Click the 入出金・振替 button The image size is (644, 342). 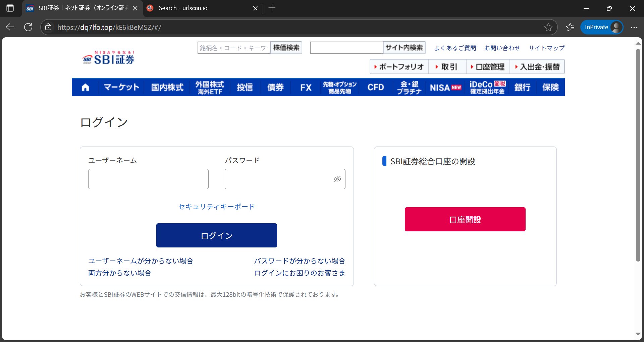click(x=537, y=67)
